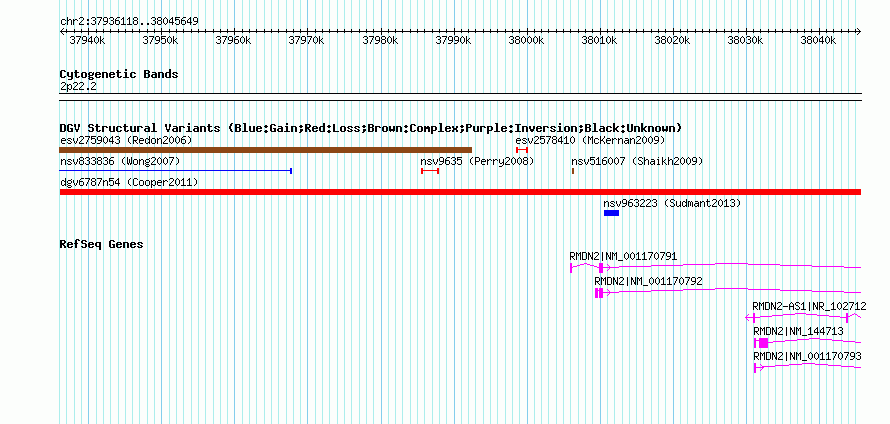Open the nsv833836 (Wong2007) label
This screenshot has width=890, height=424.
point(120,162)
